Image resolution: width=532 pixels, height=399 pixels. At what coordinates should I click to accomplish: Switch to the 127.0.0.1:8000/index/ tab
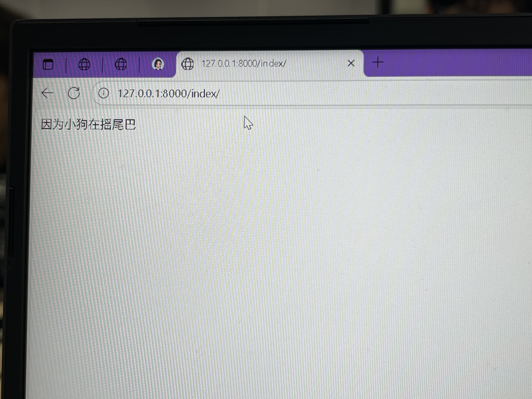[243, 64]
